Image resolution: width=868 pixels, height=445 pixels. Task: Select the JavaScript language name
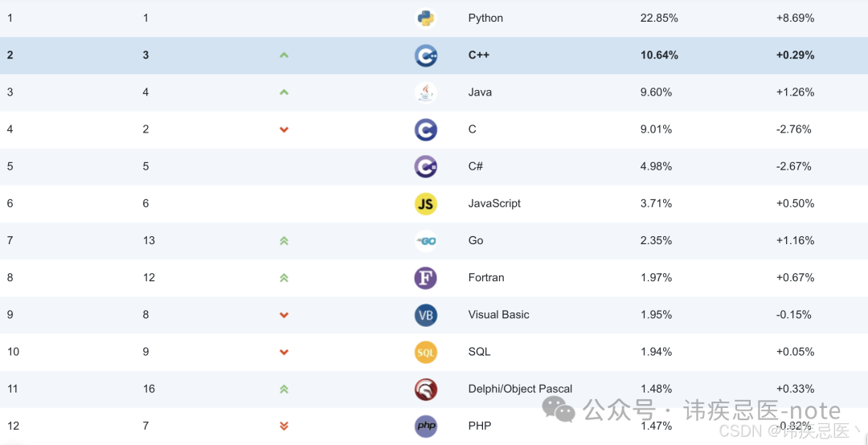tap(494, 204)
